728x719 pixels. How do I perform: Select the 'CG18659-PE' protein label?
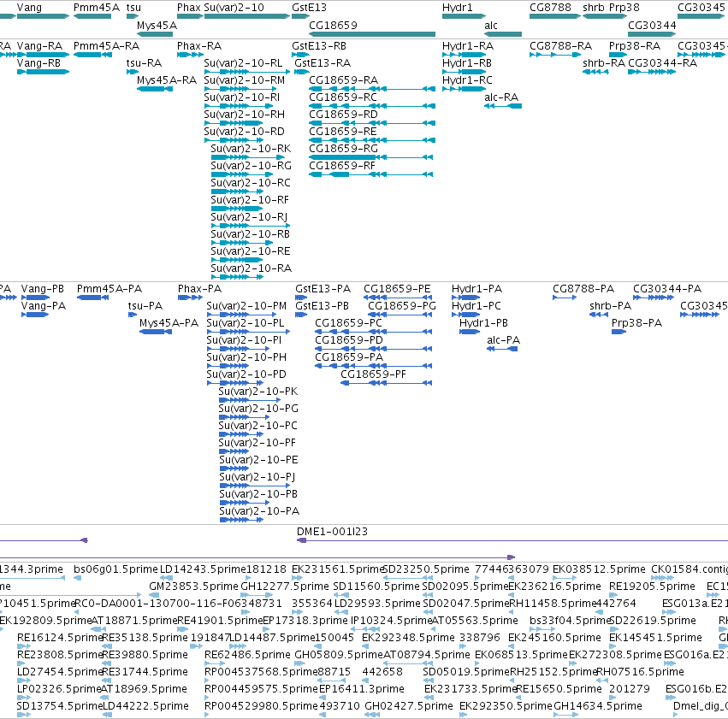398,289
